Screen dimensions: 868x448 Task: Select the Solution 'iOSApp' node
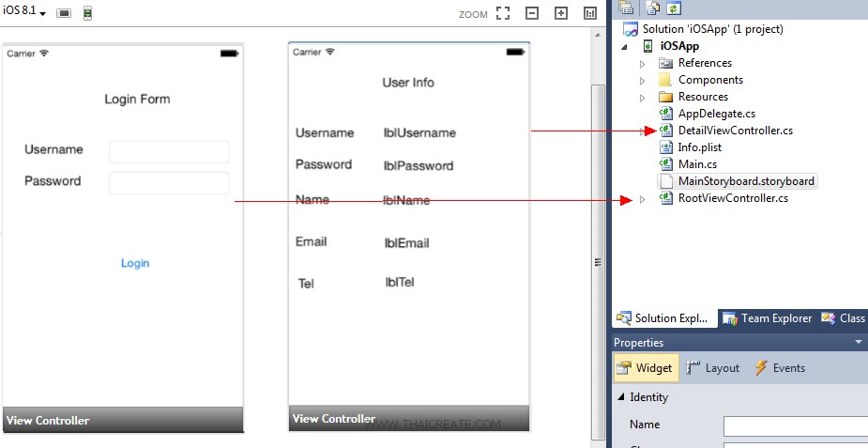click(x=712, y=29)
